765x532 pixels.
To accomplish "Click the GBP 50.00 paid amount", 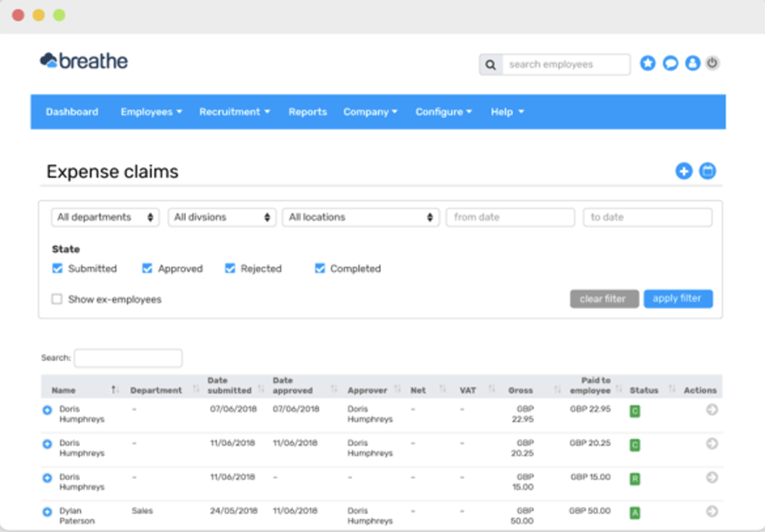I will pos(589,510).
